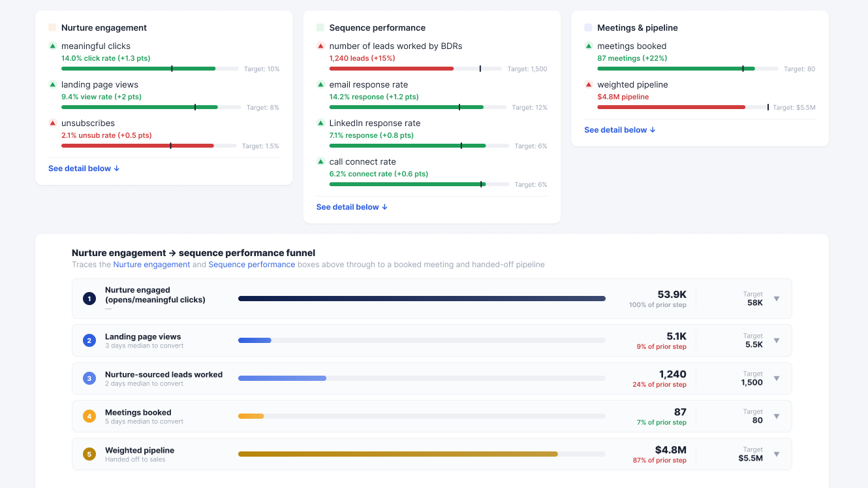Click the '6.2% connect rate (+0.6 pts)' value
The width and height of the screenshot is (868, 488).
coord(379,174)
